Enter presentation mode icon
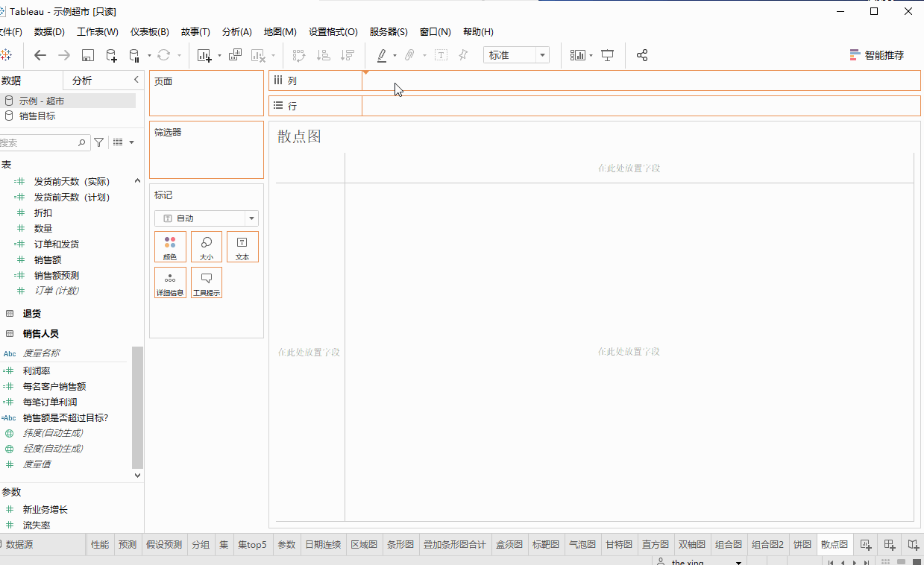 coord(608,55)
